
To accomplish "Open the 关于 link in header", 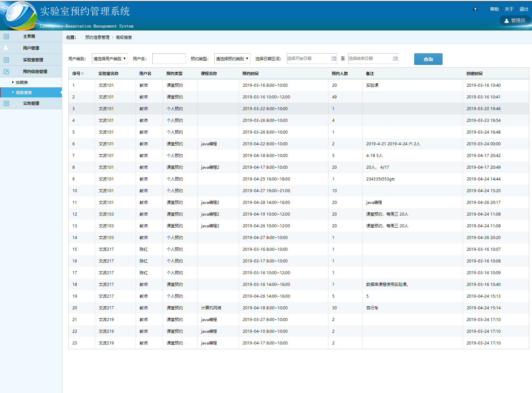I will click(509, 9).
